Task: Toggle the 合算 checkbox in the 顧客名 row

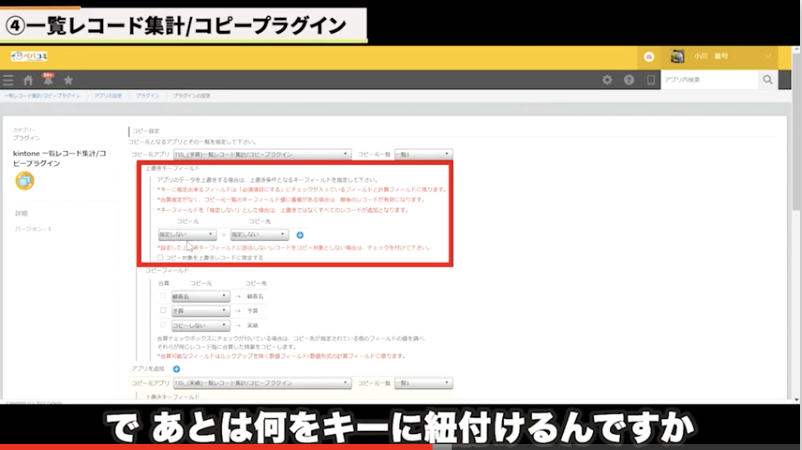Action: (164, 295)
